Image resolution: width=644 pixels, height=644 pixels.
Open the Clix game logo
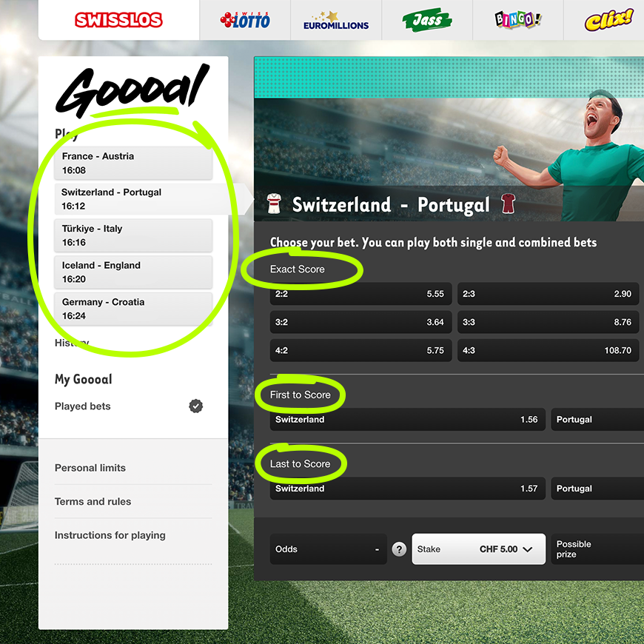608,20
